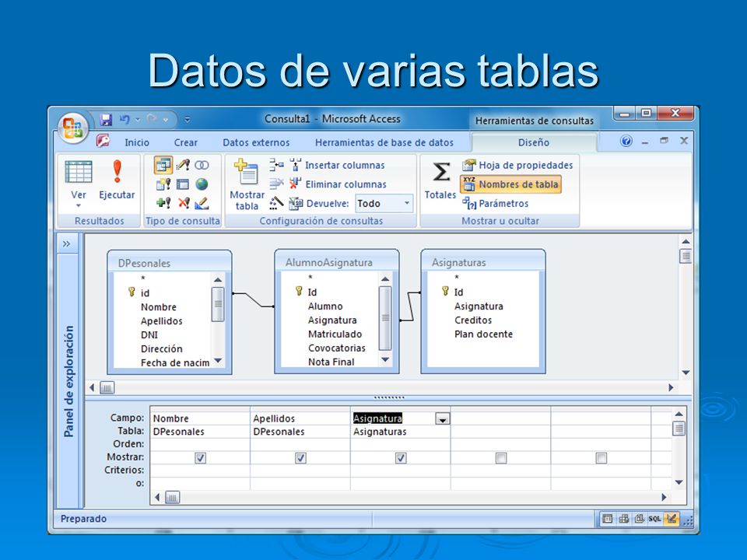This screenshot has height=560, width=747.
Task: Uncheck Mostrar checkbox for Apellidos column
Action: click(300, 458)
